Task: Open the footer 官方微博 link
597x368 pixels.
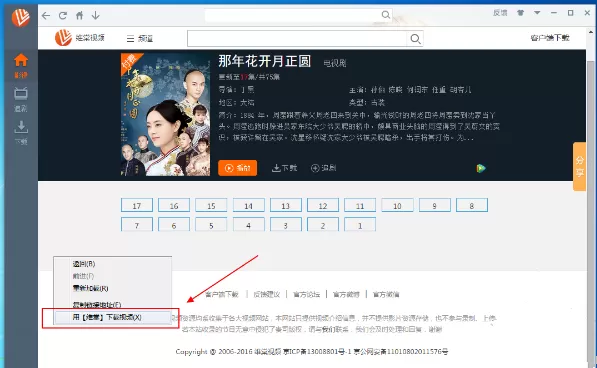Action: [x=346, y=294]
